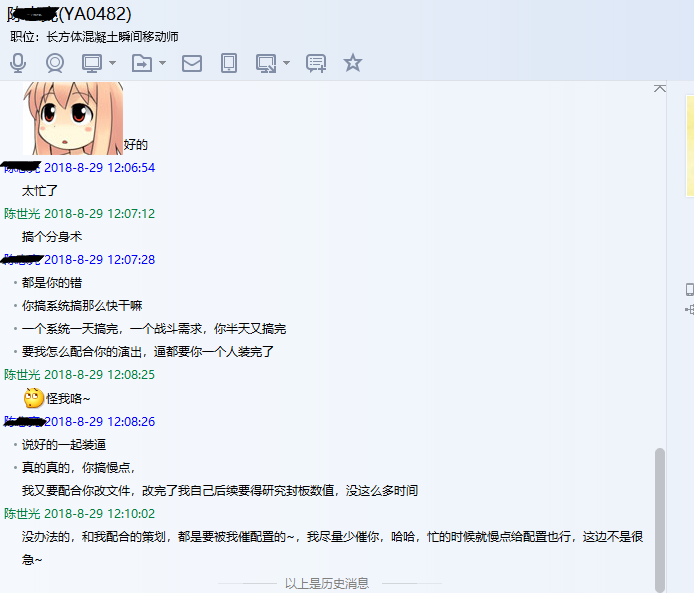Expand the send file dropdown arrow
694x593 pixels.
162,63
